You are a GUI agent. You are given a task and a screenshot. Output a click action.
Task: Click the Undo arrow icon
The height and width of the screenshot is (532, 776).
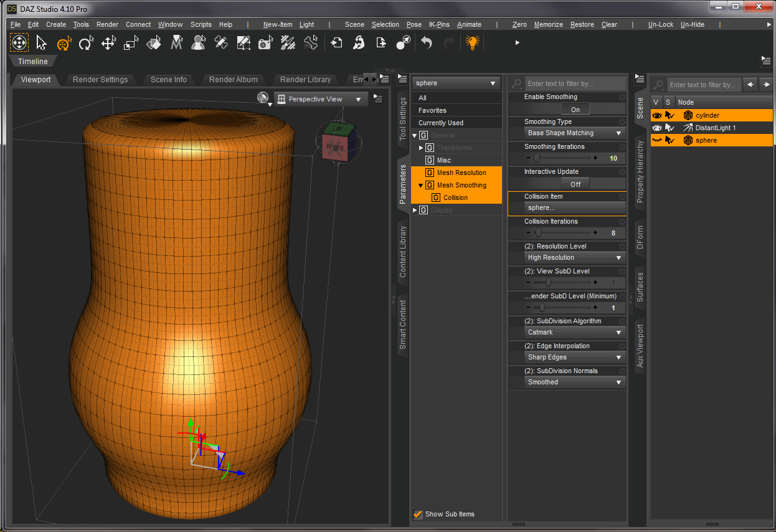click(x=427, y=43)
